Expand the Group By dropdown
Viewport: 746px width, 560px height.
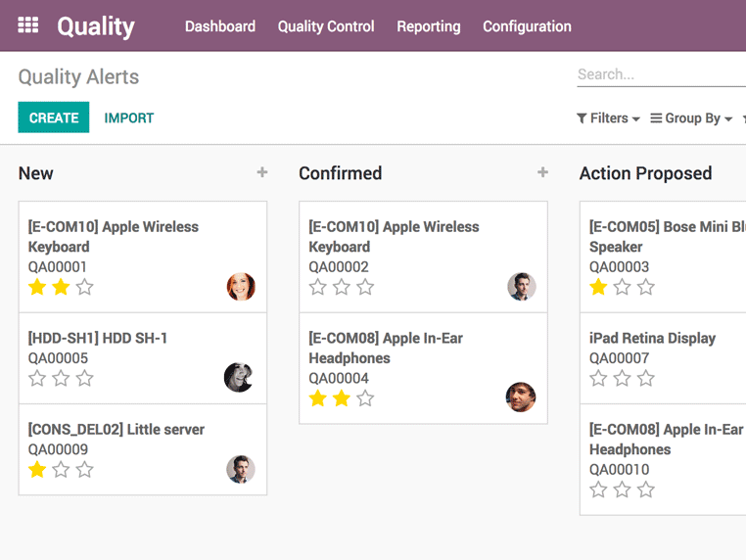[x=691, y=118]
